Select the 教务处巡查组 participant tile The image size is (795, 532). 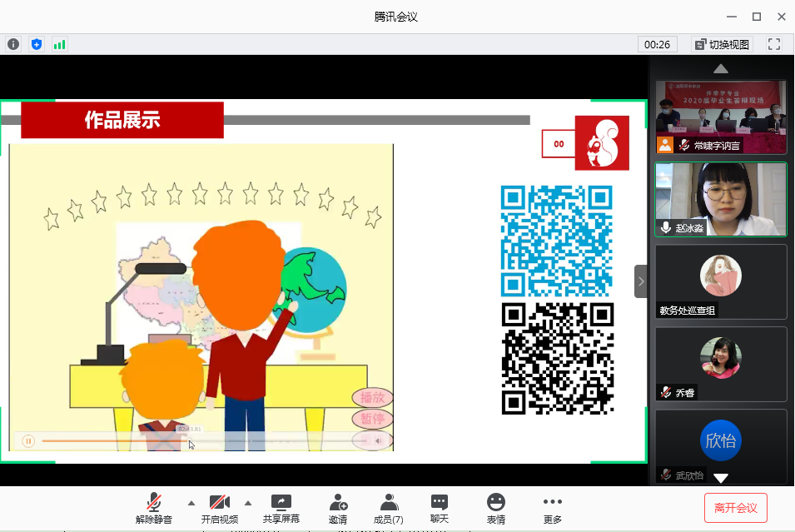(x=720, y=282)
